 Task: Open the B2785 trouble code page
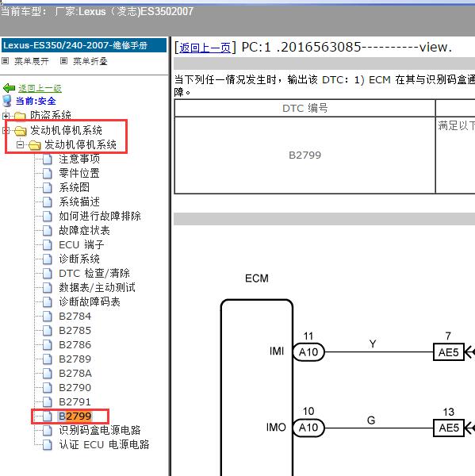75,330
